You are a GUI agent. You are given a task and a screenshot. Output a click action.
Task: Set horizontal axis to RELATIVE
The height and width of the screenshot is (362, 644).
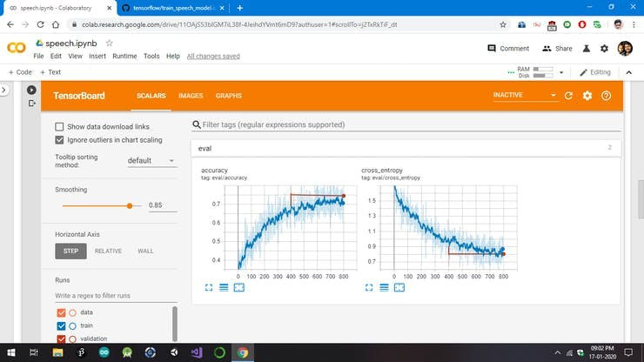[108, 251]
